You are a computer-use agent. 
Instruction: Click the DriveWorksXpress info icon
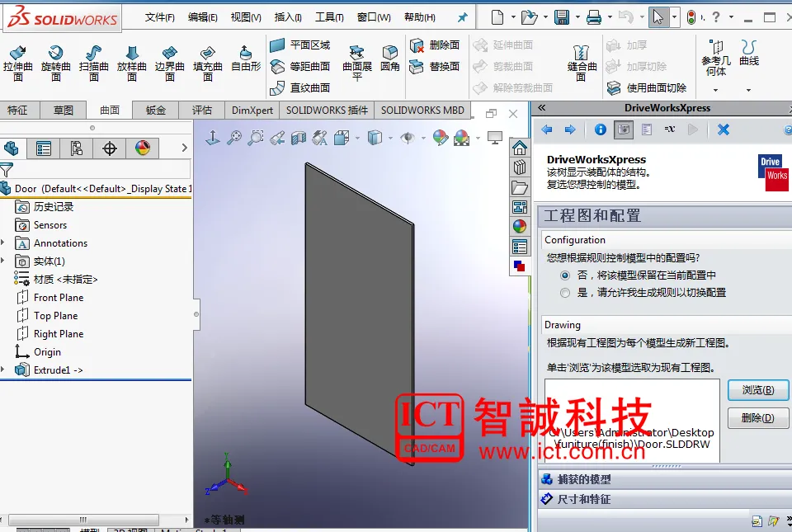[x=600, y=129]
